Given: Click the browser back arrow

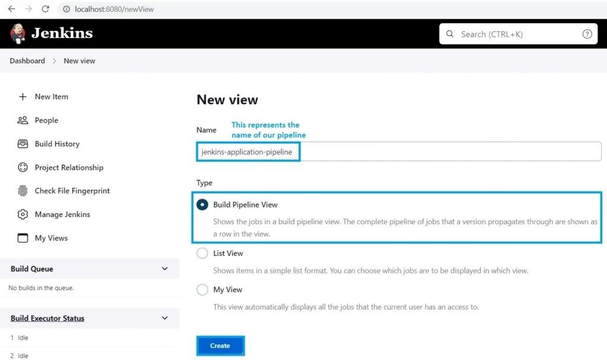Looking at the screenshot, I should click(12, 9).
